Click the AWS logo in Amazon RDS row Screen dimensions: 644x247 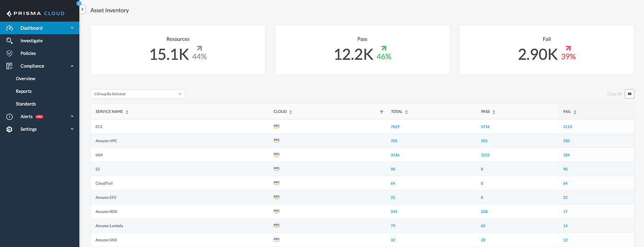coord(276,211)
